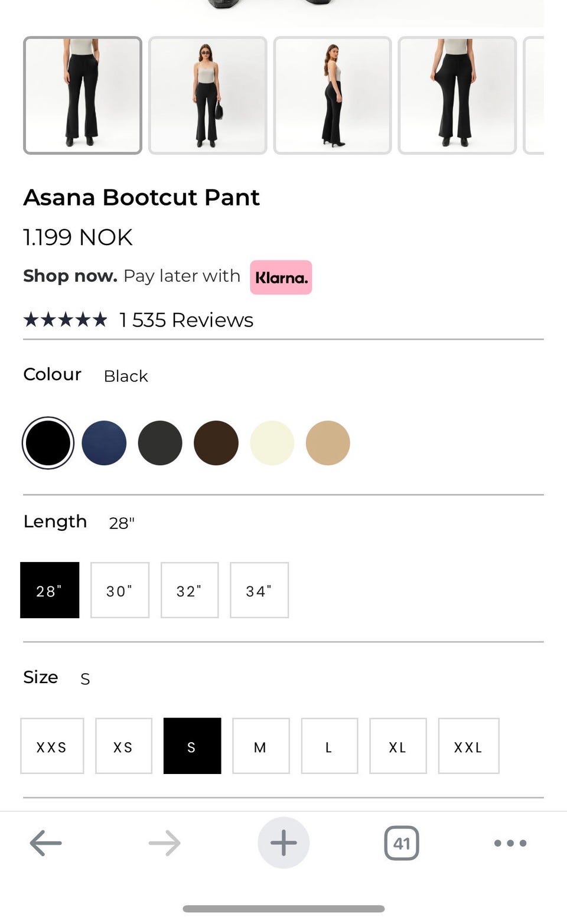This screenshot has height=924, width=567.
Task: Tap the browser forward arrow
Action: pos(164,843)
